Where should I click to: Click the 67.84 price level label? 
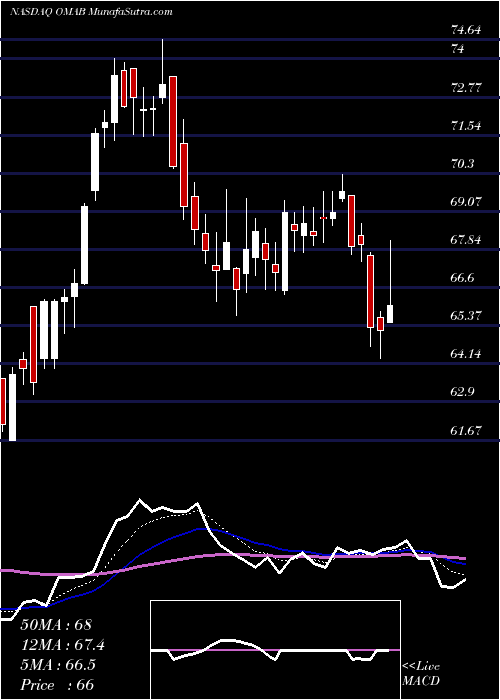(466, 240)
